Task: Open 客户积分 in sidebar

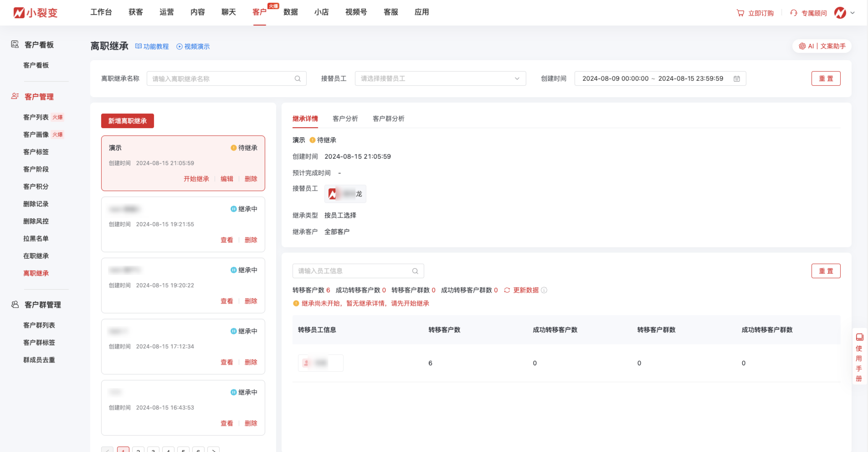Action: pyautogui.click(x=36, y=187)
